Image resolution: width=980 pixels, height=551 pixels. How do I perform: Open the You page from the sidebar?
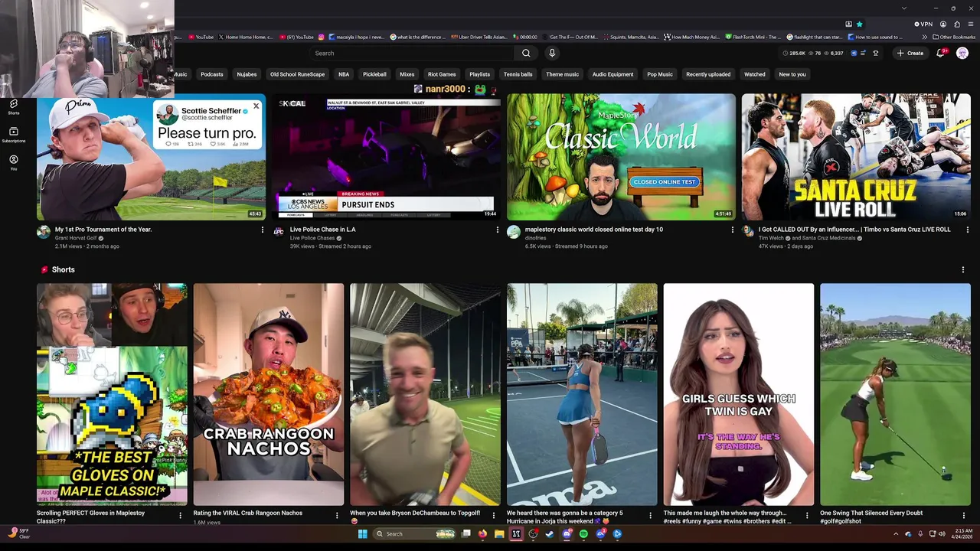pos(14,162)
